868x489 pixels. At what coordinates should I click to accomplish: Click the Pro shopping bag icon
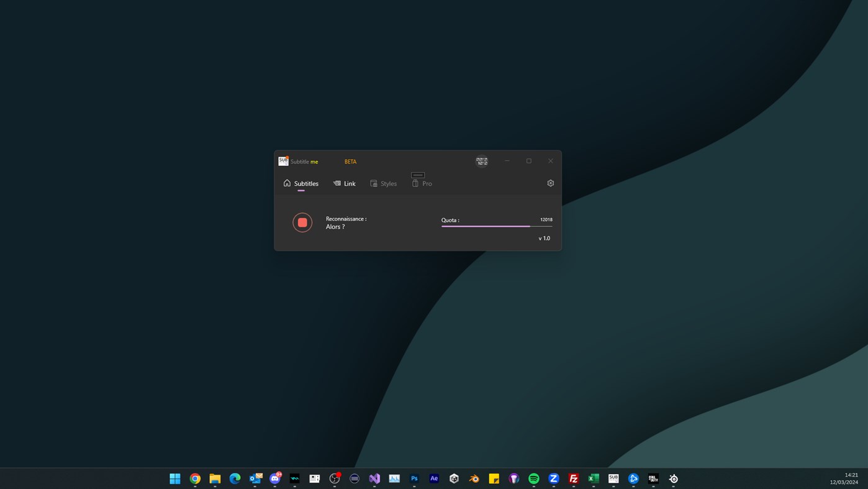(x=414, y=183)
